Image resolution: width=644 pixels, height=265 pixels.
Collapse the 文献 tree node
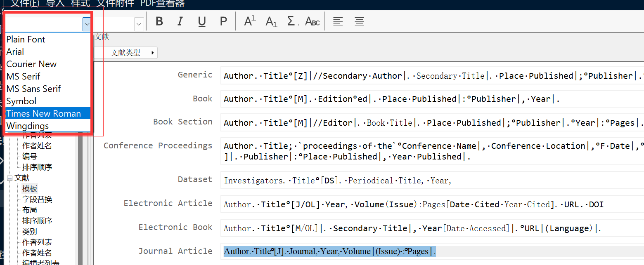tap(10, 178)
